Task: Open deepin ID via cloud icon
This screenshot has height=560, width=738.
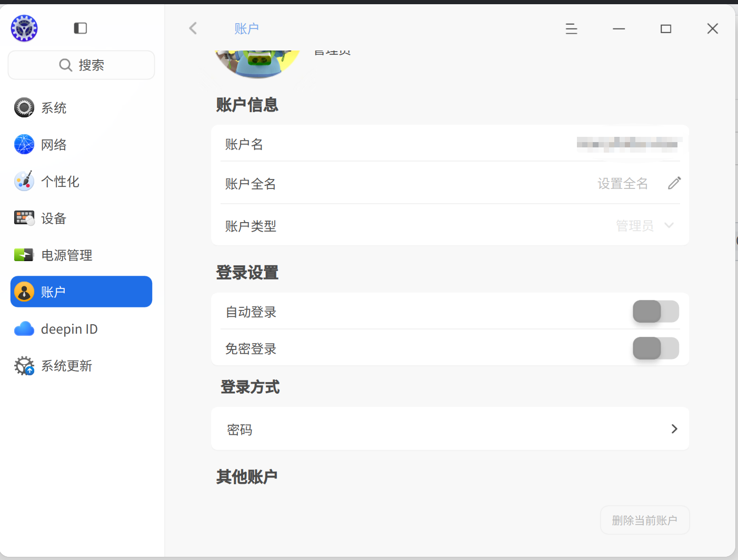Action: [24, 328]
